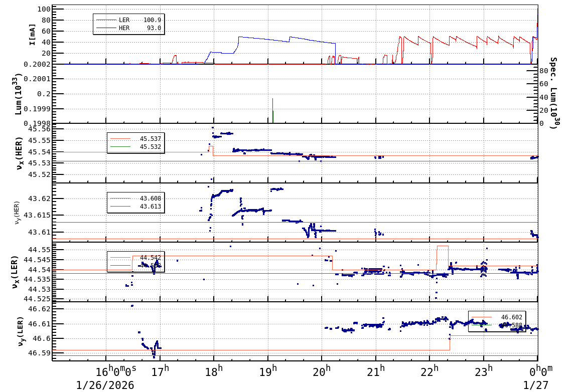Click the 43.608 legend value
This screenshot has height=392, width=579.
click(x=151, y=199)
